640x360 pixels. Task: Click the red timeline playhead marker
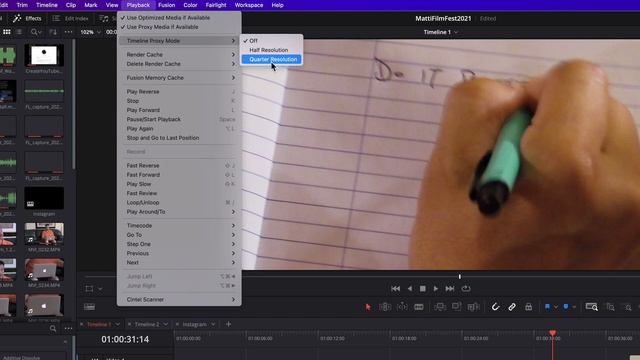click(x=553, y=333)
